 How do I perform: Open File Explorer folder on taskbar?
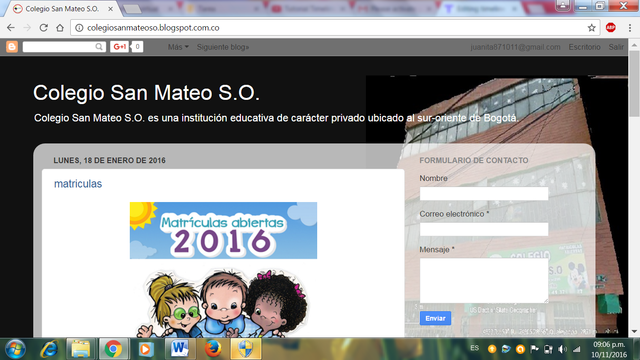[x=80, y=349]
